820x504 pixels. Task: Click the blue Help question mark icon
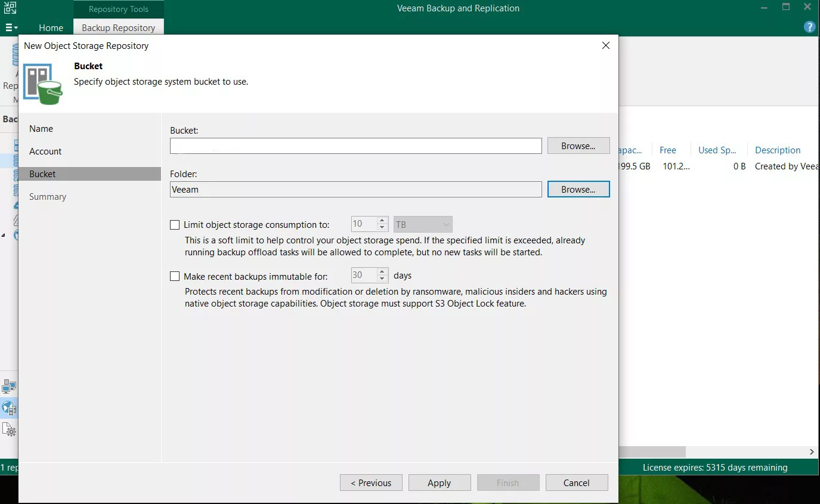[809, 27]
